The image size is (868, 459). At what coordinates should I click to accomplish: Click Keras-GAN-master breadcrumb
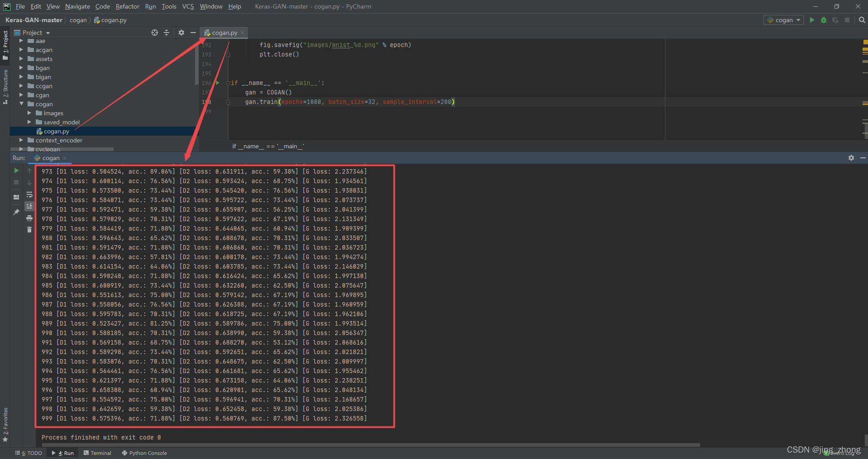(34, 20)
